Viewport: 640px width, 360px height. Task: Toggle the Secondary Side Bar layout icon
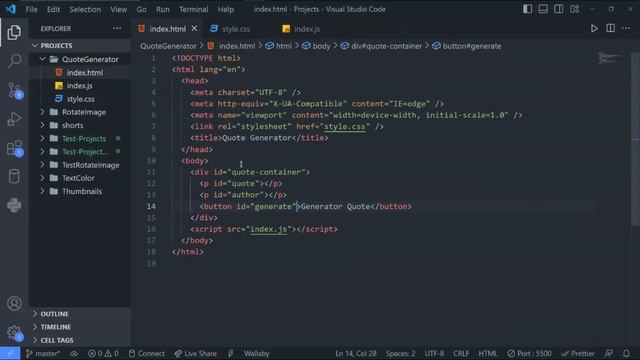point(558,9)
